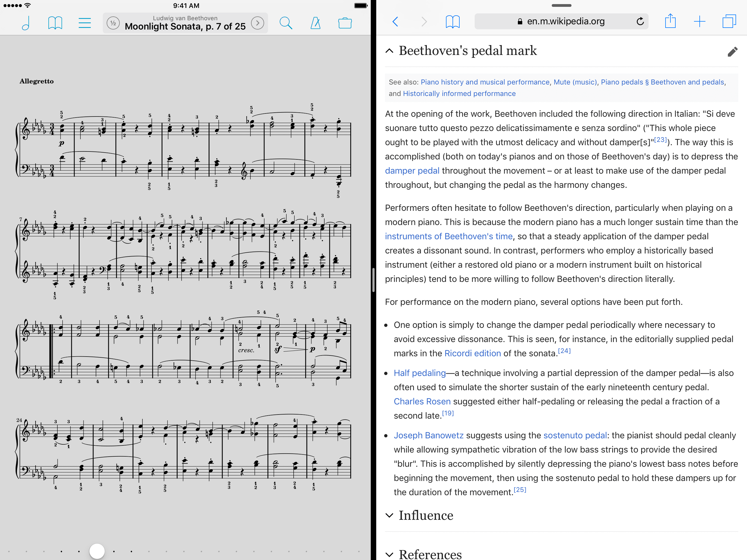Tap the cresc. marking in the score
This screenshot has height=560, width=747.
[x=246, y=350]
